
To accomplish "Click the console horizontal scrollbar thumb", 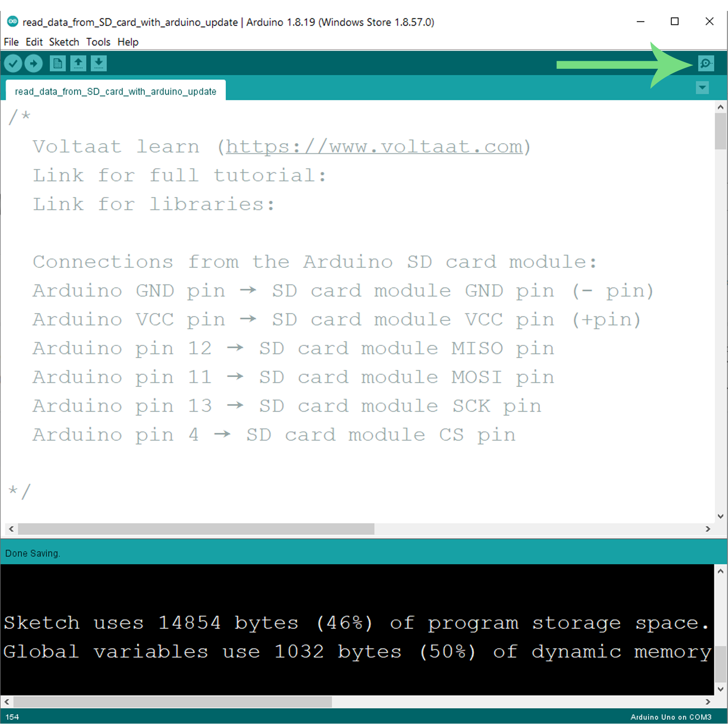I will (173, 702).
